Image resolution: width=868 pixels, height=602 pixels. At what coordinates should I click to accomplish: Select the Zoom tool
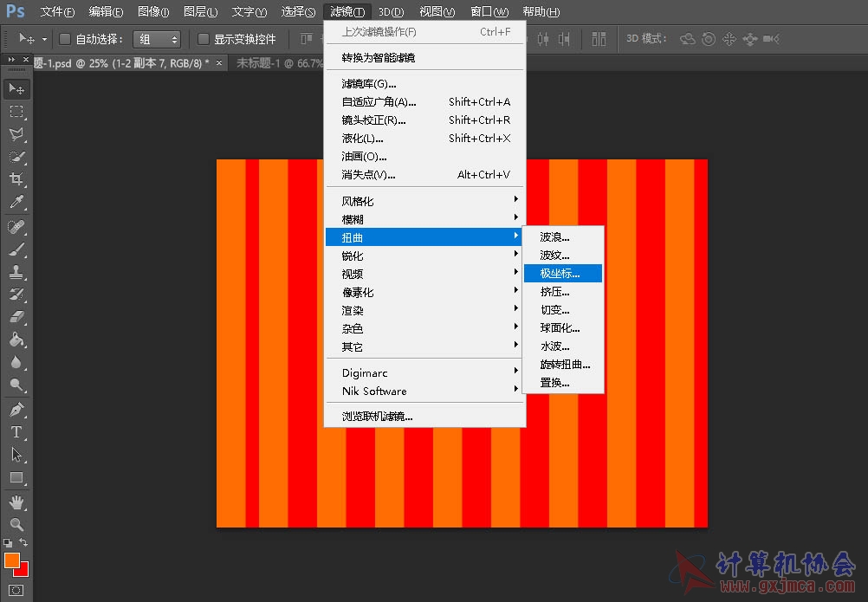pyautogui.click(x=16, y=525)
